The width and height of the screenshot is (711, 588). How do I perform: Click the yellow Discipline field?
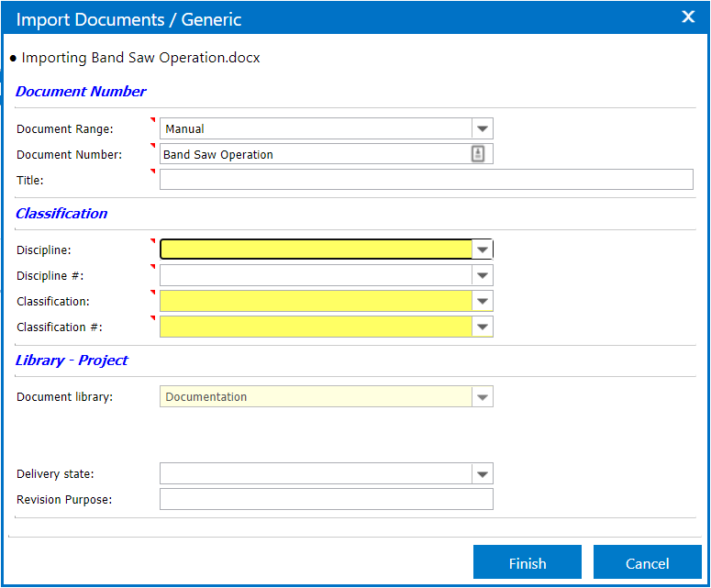316,250
